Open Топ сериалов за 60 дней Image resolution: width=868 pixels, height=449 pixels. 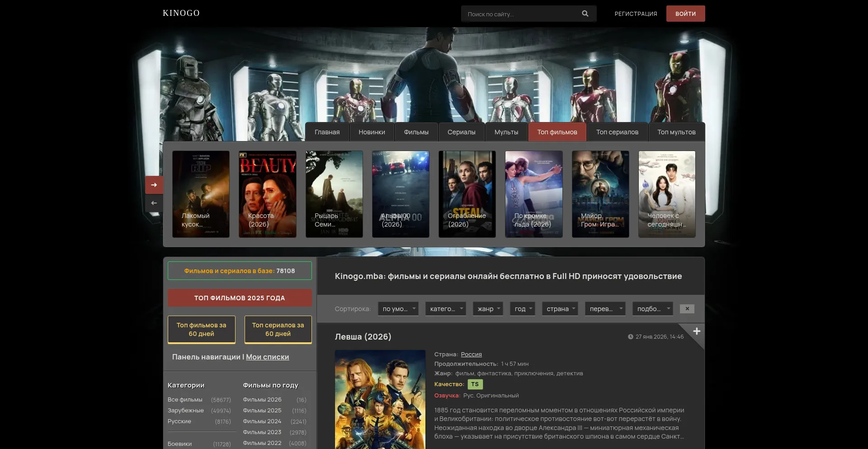tap(278, 330)
